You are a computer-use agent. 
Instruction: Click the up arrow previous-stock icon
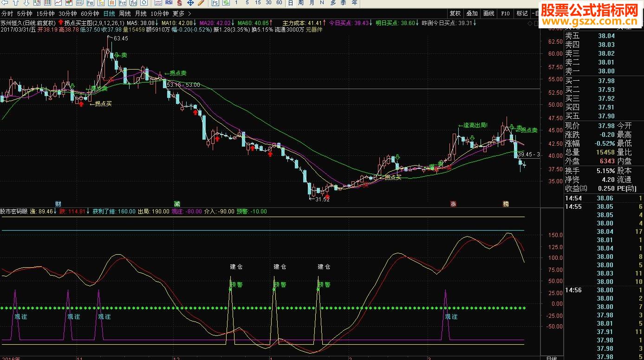click(x=15, y=3)
